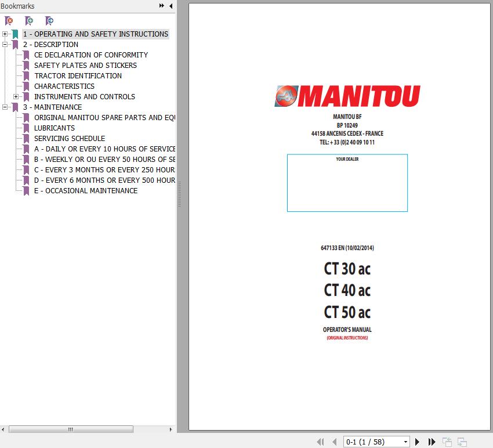493x448 pixels.
Task: Click the next view icon in the status bar
Action: pyautogui.click(x=462, y=442)
